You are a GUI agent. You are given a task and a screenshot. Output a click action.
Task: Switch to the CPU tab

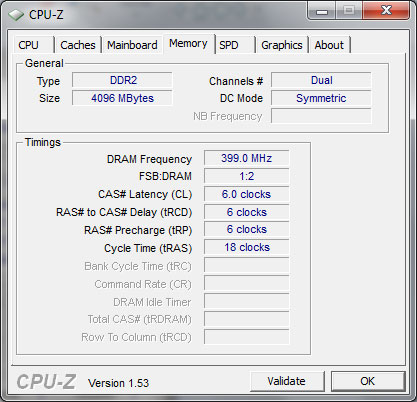click(33, 45)
